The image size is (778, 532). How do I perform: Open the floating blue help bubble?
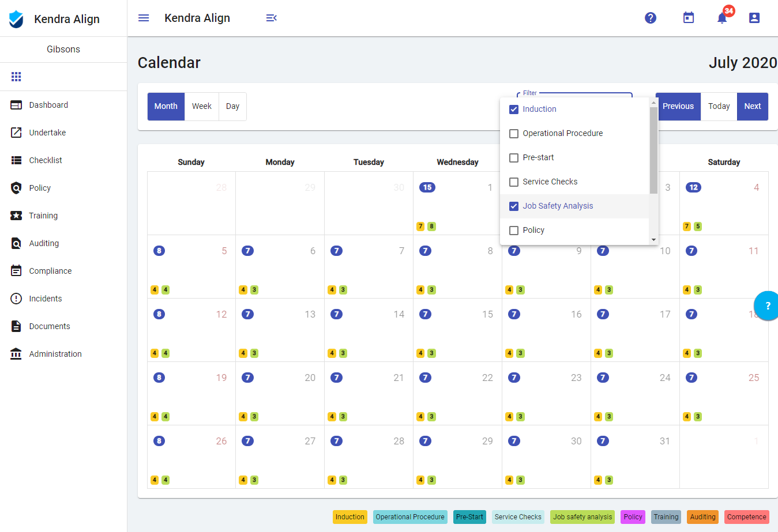[x=766, y=305]
